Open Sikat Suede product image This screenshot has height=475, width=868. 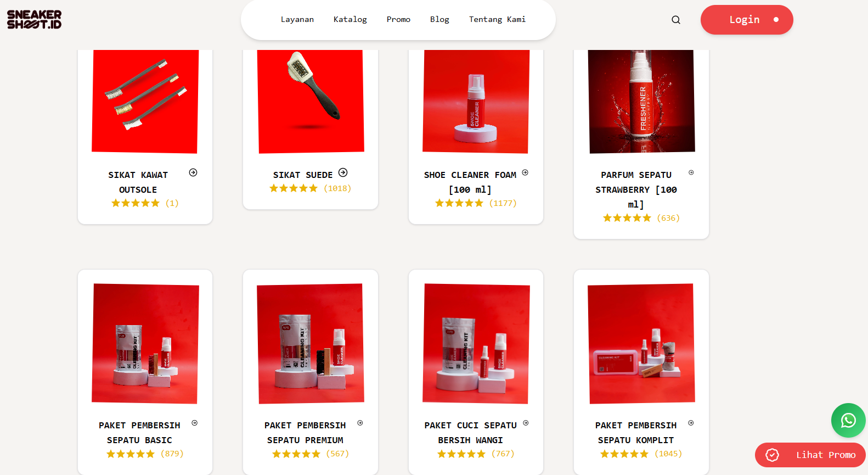pos(311,102)
